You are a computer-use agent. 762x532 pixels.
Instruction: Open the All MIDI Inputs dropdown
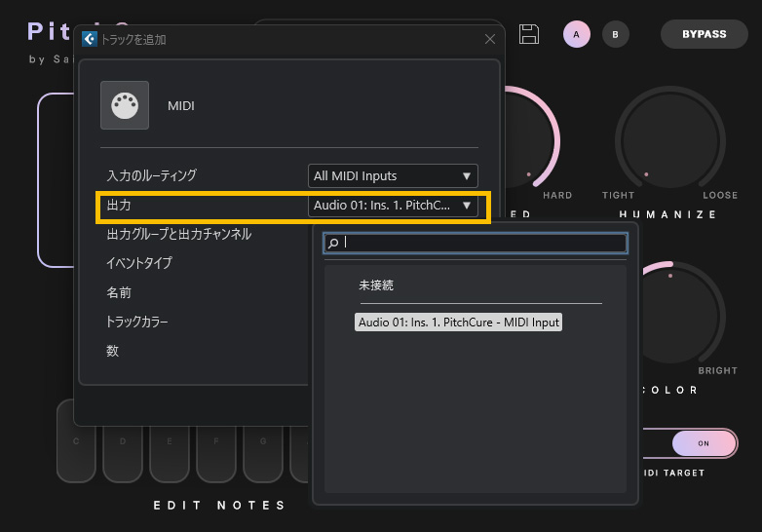point(393,176)
